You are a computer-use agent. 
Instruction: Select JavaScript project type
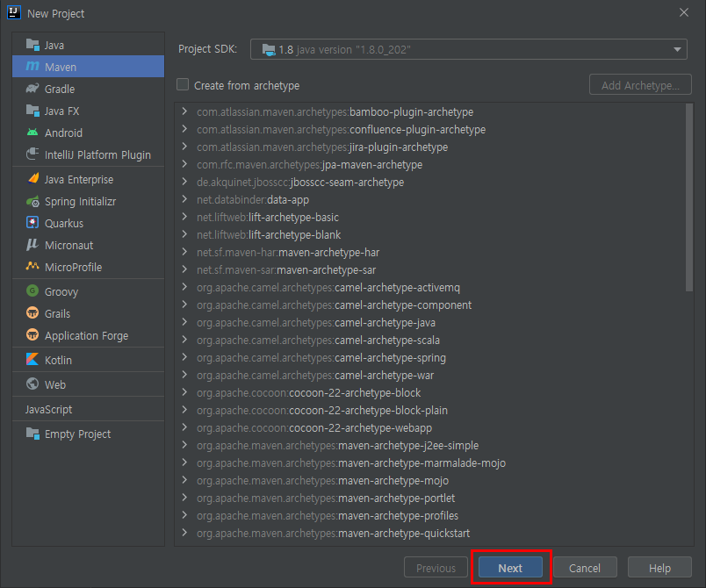click(48, 409)
